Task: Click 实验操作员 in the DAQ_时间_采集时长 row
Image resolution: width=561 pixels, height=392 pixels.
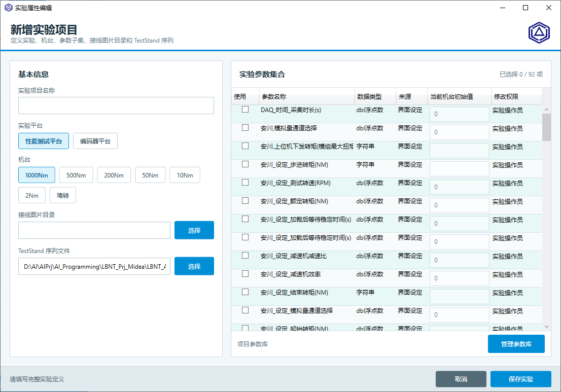Action: [507, 110]
